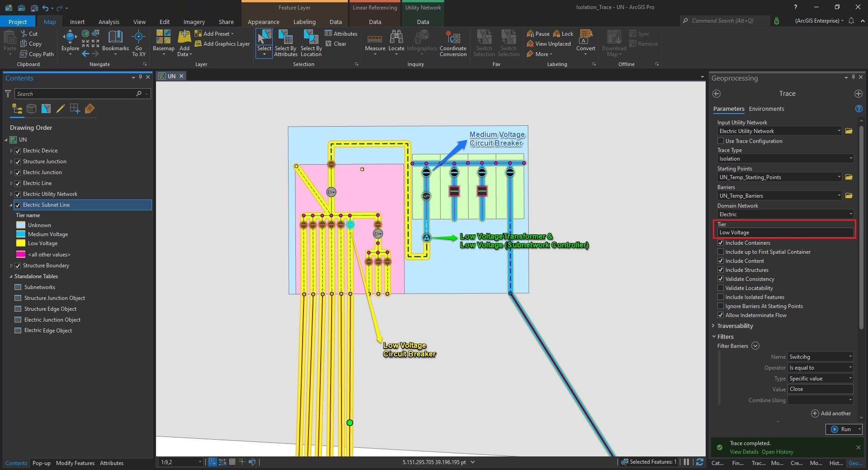Screen dimensions: 868x470
Task: Uncheck Include Containers
Action: tap(721, 243)
